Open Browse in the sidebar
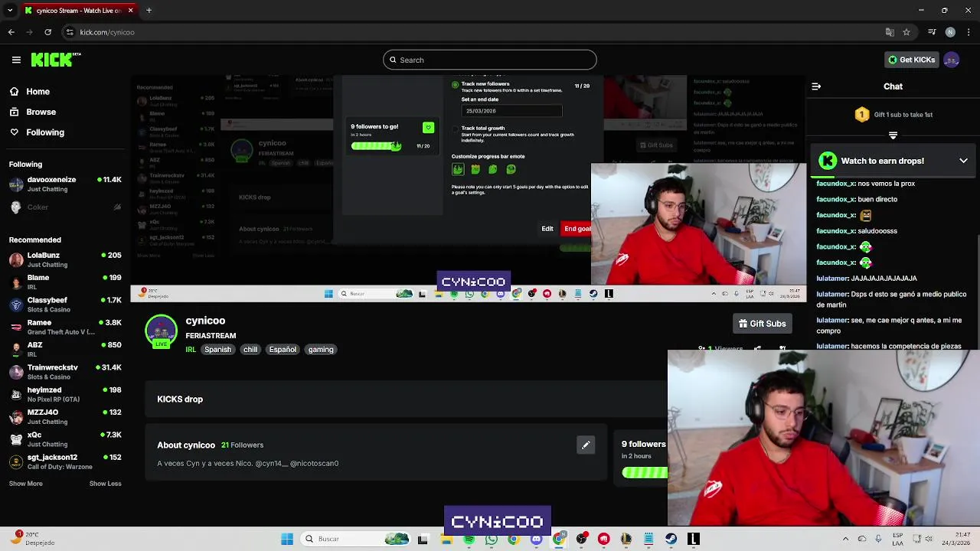 point(32,112)
